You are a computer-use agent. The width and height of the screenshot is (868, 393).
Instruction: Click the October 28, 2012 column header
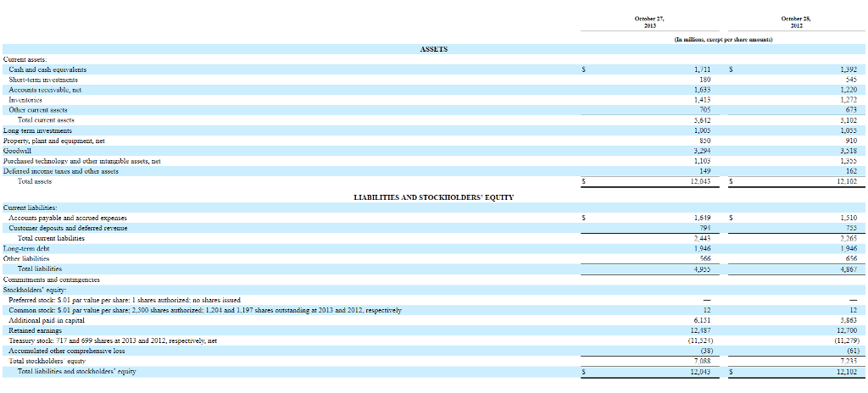(x=796, y=22)
